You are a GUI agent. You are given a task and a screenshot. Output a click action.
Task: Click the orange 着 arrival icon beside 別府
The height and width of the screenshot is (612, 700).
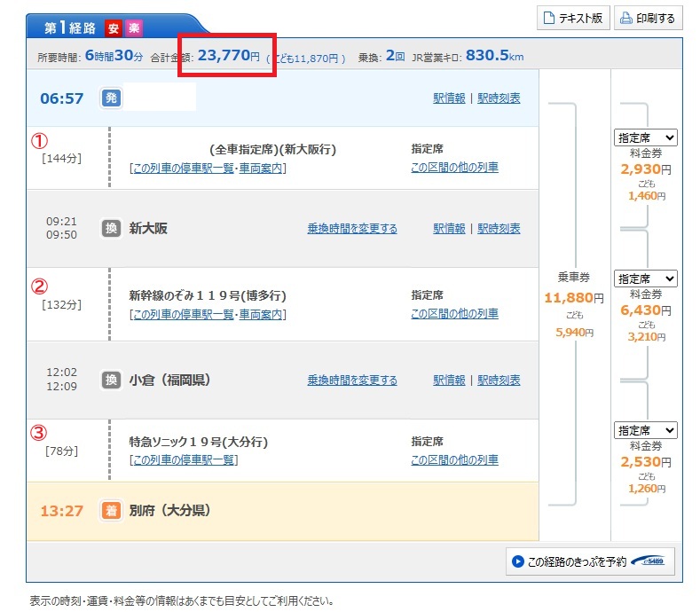tap(111, 510)
